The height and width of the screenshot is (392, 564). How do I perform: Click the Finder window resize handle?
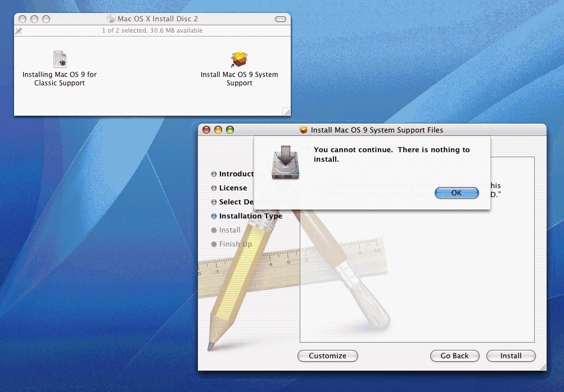[287, 112]
